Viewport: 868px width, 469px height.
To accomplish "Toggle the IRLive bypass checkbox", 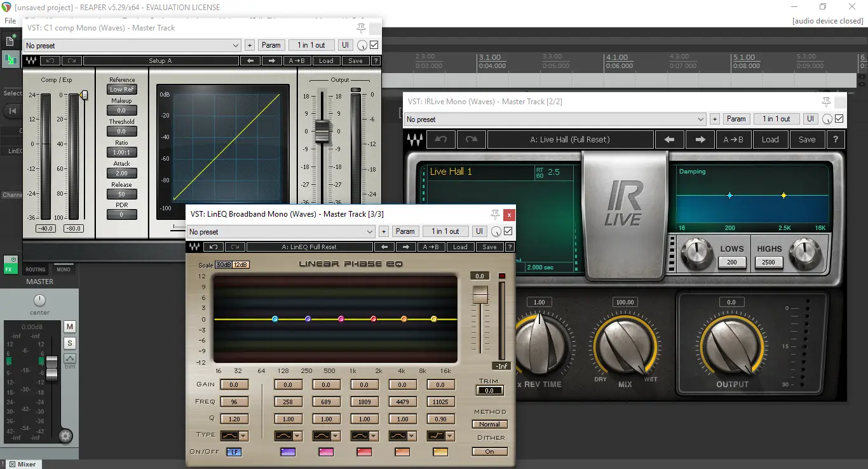I will pos(839,119).
